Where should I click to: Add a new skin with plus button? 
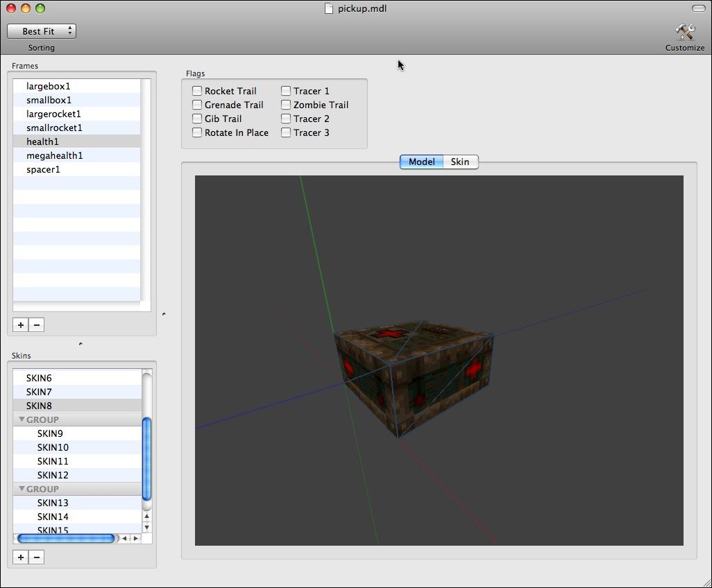[20, 557]
